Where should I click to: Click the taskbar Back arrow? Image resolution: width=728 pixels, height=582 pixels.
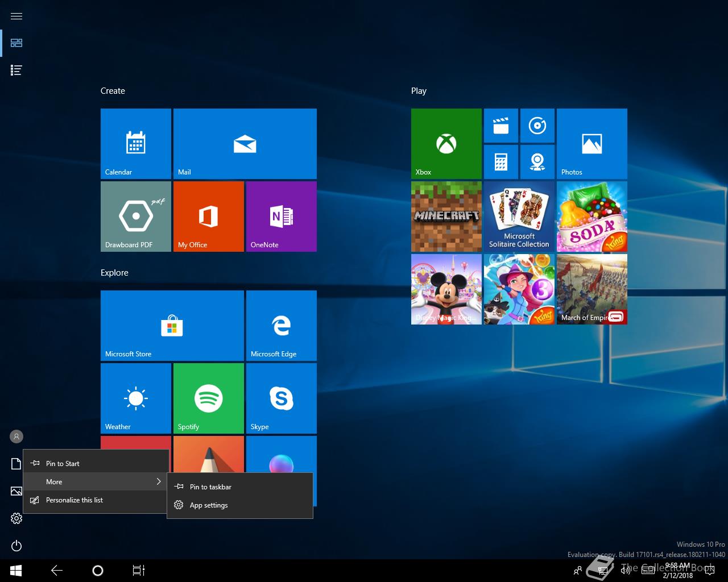click(57, 571)
